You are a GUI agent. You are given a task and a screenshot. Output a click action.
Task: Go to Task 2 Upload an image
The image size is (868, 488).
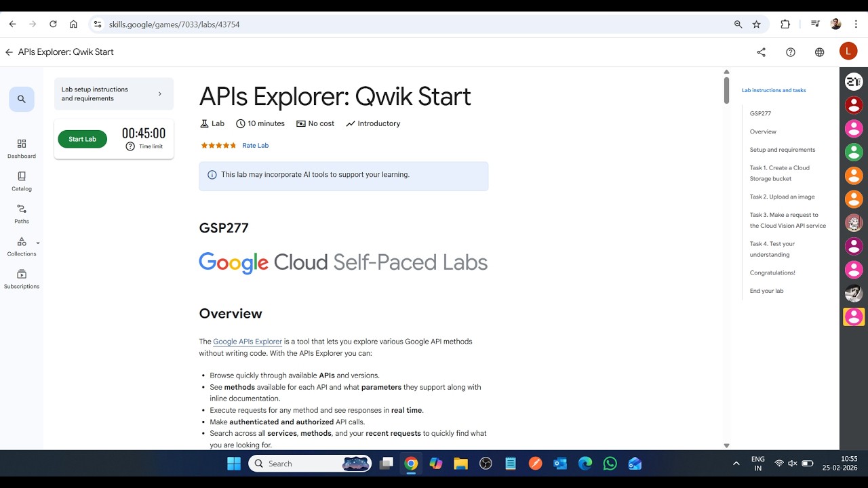coord(783,197)
